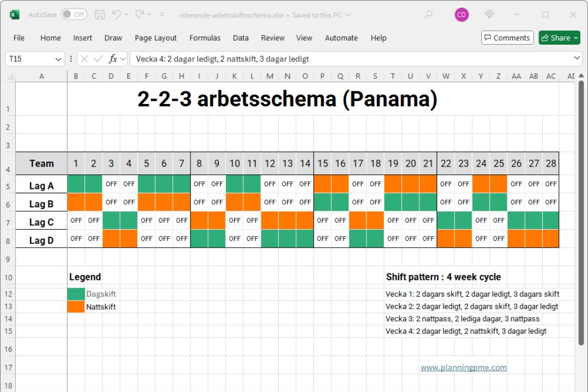
Task: Click the Excel app logo icon
Action: (x=15, y=15)
